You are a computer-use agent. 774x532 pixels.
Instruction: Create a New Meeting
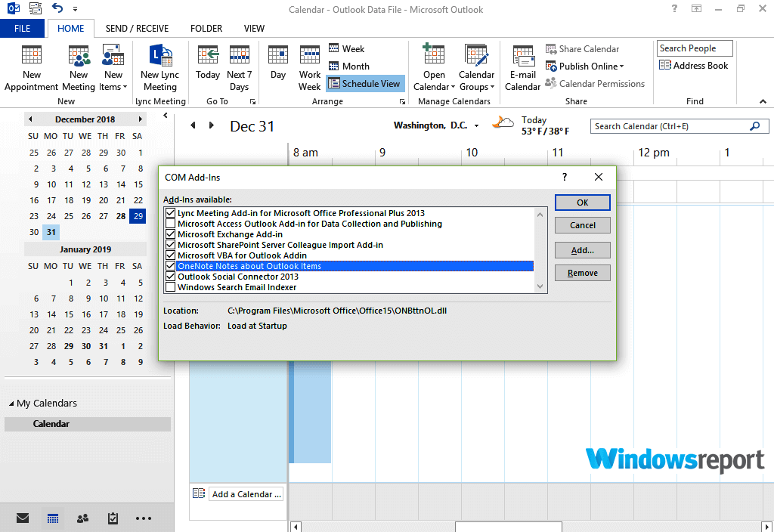pyautogui.click(x=79, y=68)
